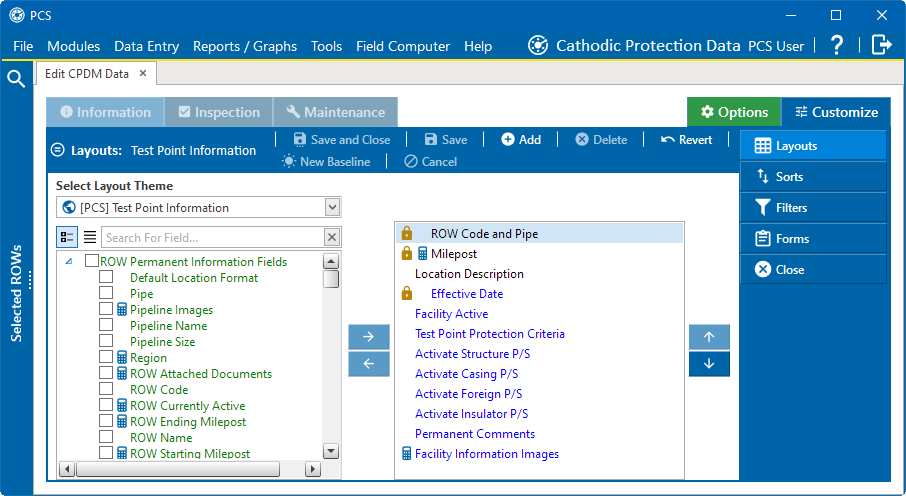Move selected field down with down-arrow
Image resolution: width=906 pixels, height=496 pixels.
click(709, 364)
